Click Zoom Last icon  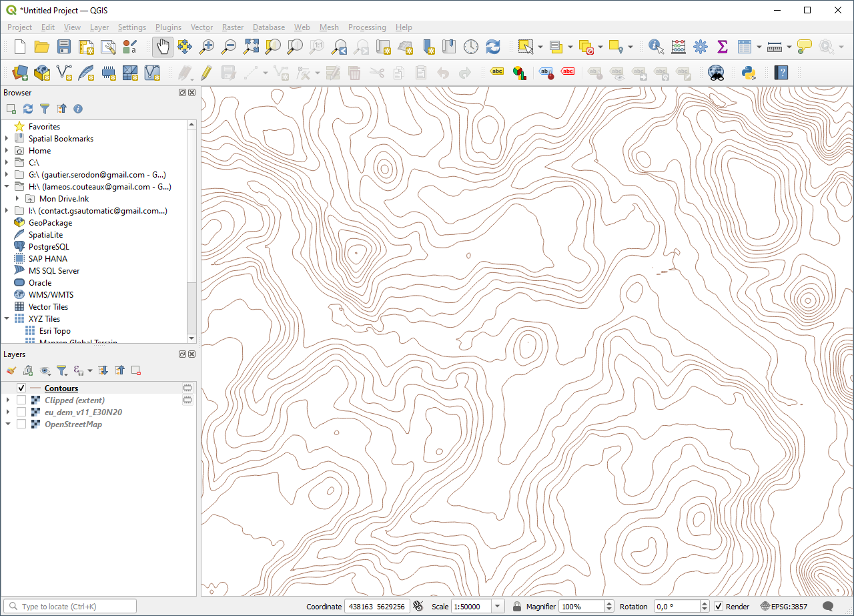[x=339, y=47]
